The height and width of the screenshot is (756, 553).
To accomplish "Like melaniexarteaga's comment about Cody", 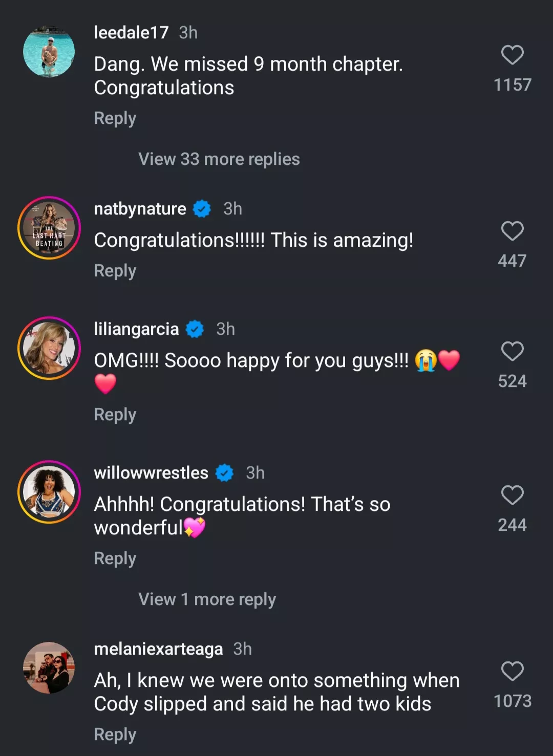I will point(512,672).
